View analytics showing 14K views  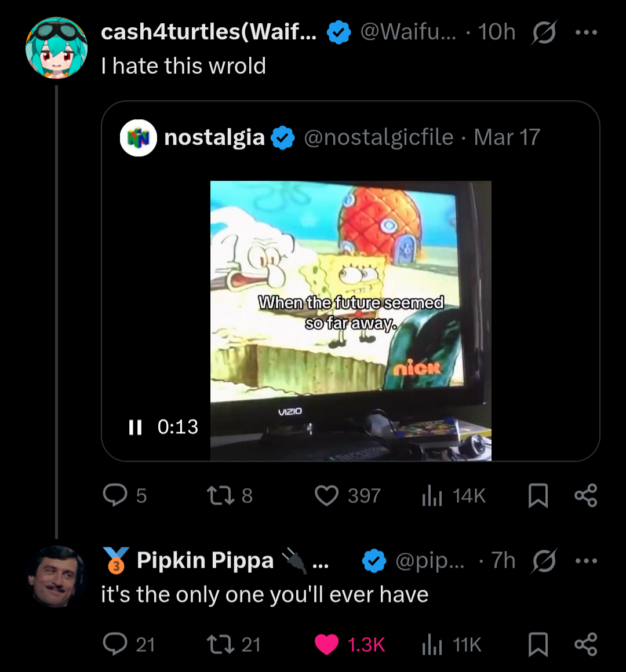tap(432, 496)
